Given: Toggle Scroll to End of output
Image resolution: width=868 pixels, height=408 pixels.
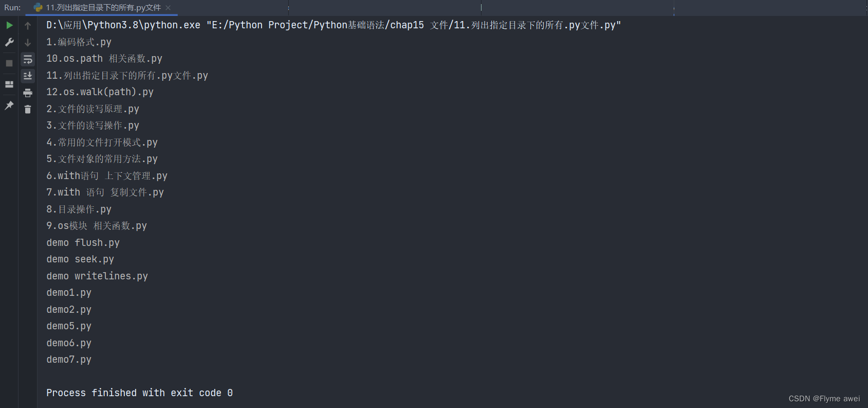Looking at the screenshot, I should [28, 76].
